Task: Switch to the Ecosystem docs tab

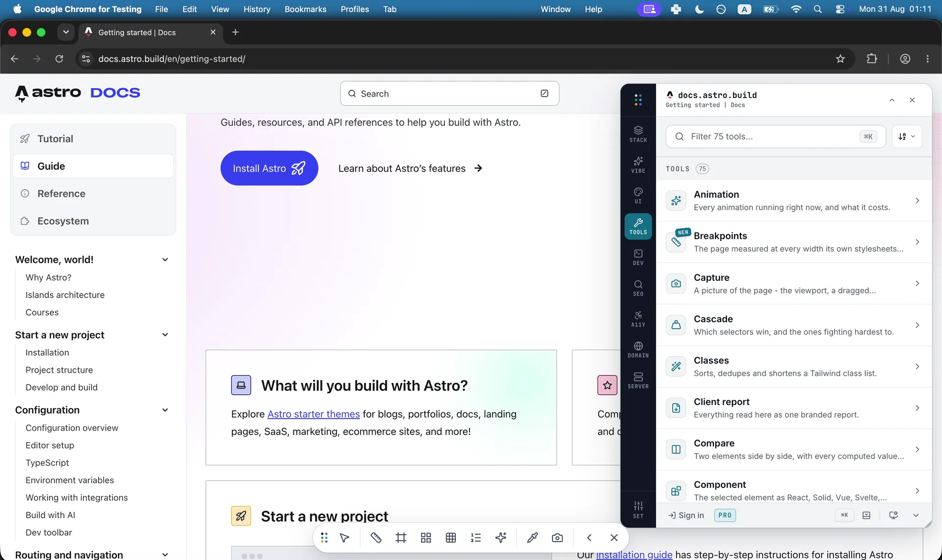Action: (x=93, y=221)
